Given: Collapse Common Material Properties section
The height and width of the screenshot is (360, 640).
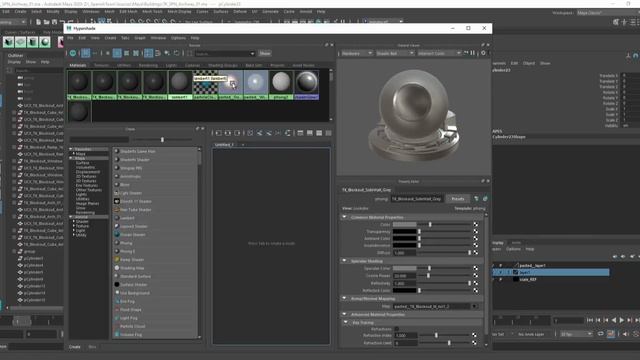Looking at the screenshot, I should (x=344, y=217).
